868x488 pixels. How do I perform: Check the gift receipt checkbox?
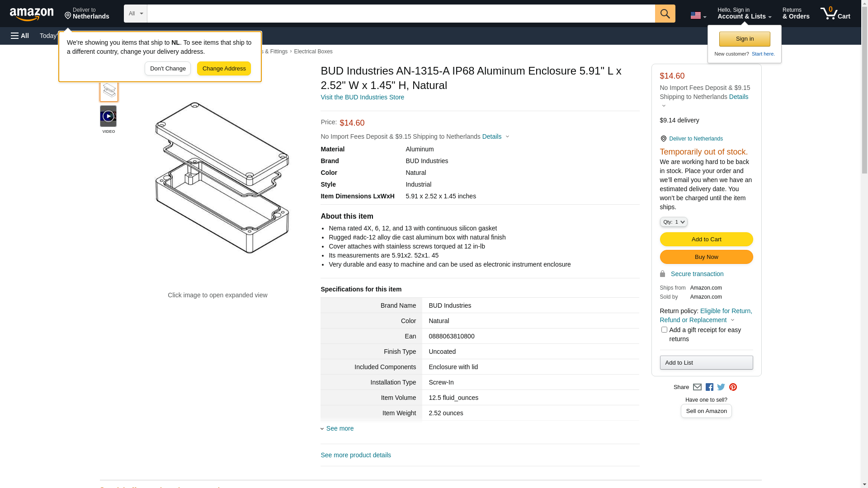(x=664, y=330)
